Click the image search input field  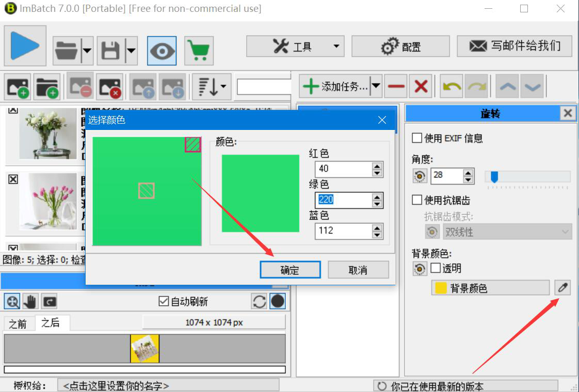point(264,87)
